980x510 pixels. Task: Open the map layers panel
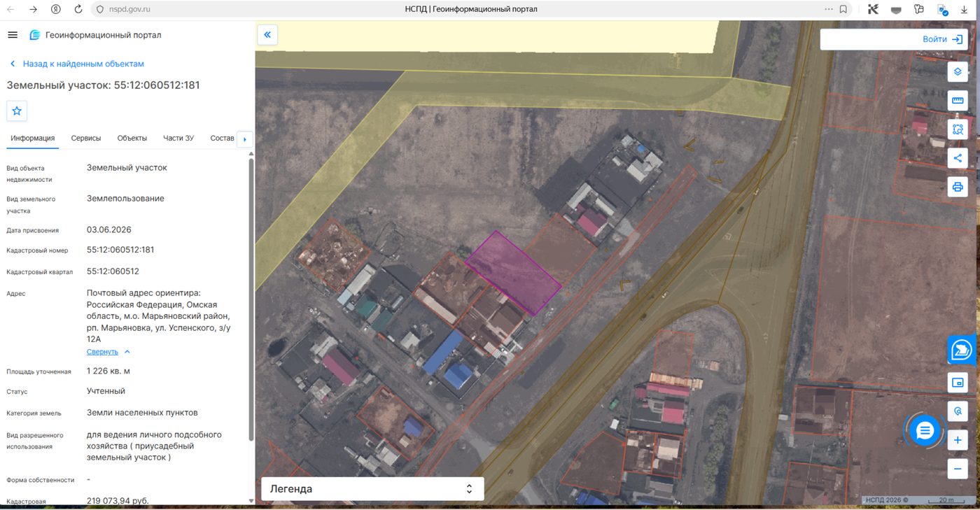958,72
